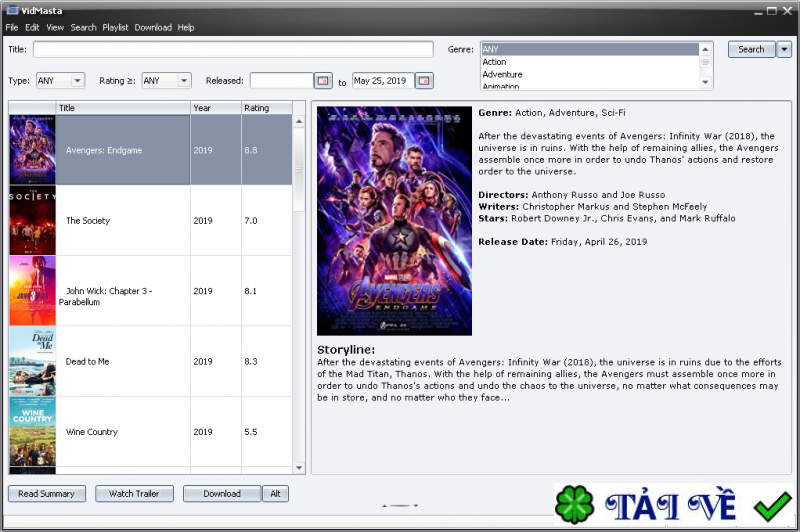Click the VidMasta app icon in title bar
800x532 pixels.
pos(12,10)
